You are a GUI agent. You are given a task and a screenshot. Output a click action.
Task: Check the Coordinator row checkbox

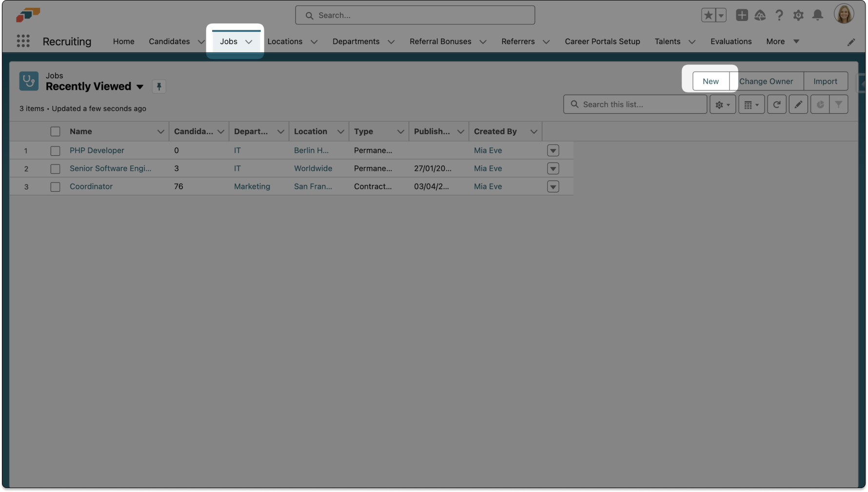55,187
